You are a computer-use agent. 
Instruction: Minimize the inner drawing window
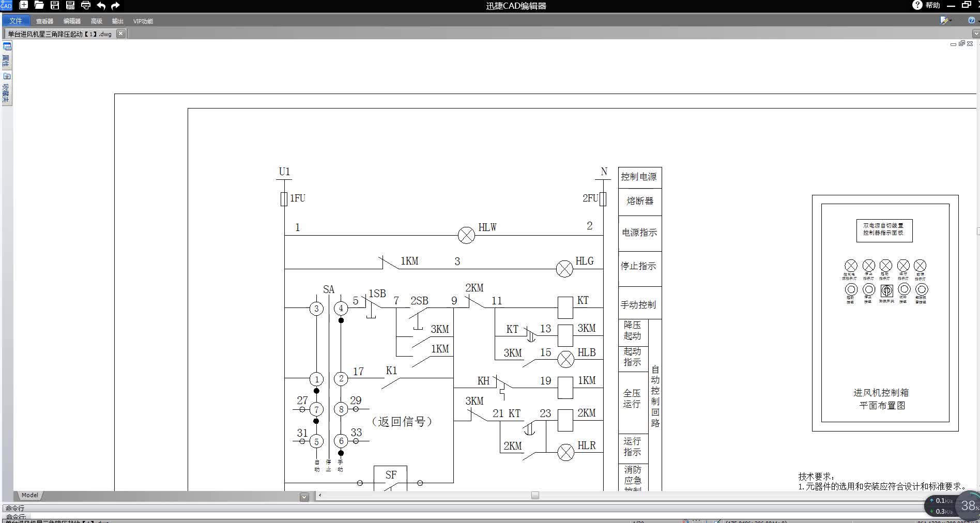pos(953,44)
